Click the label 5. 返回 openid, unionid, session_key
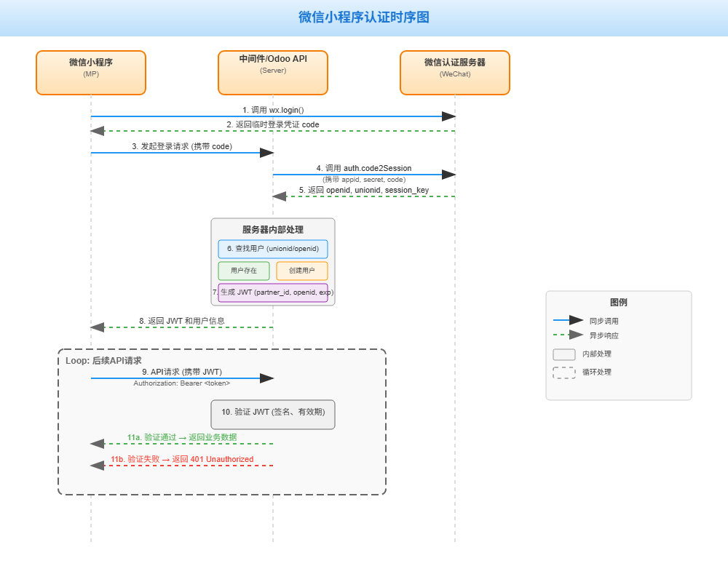Viewport: 728px width, 582px height. pyautogui.click(x=364, y=190)
